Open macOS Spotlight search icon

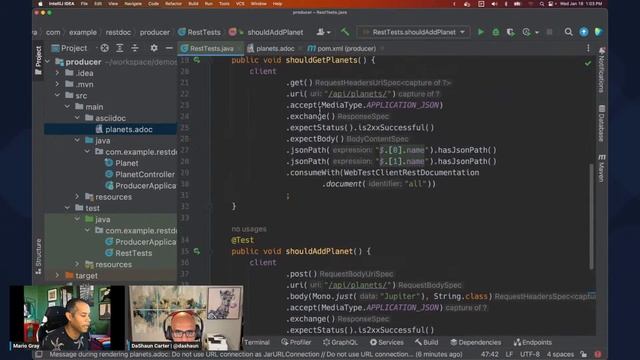click(542, 4)
